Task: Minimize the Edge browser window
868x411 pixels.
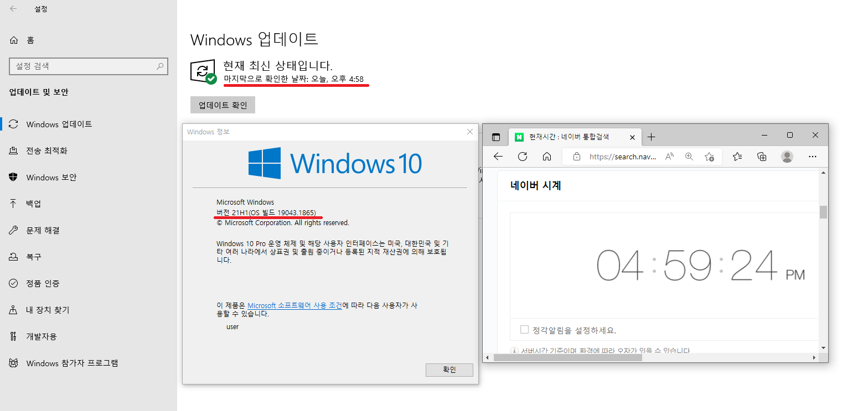Action: (x=764, y=135)
